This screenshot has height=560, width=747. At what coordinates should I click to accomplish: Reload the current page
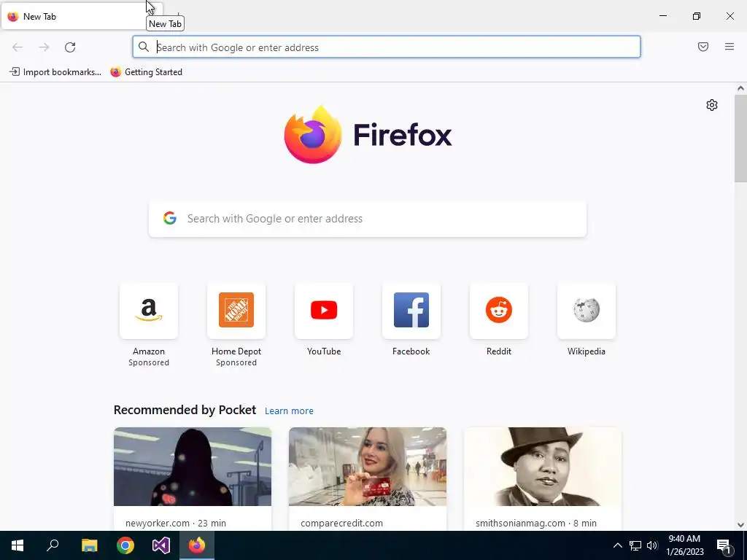[70, 47]
